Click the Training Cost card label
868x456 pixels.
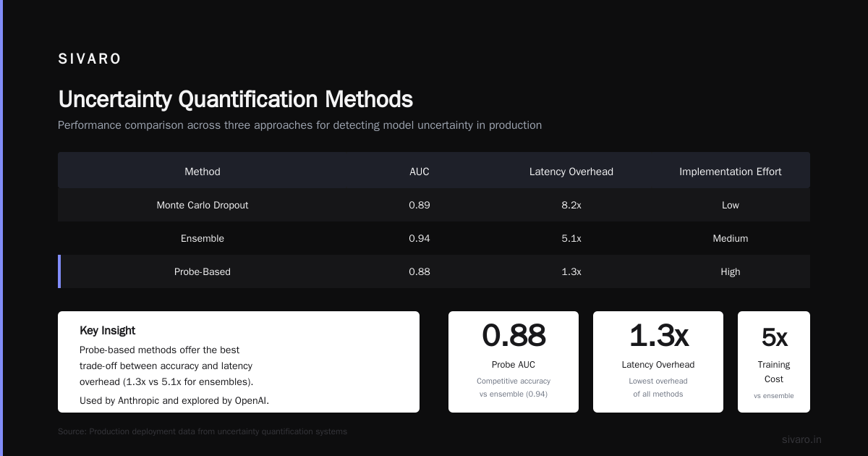click(774, 372)
